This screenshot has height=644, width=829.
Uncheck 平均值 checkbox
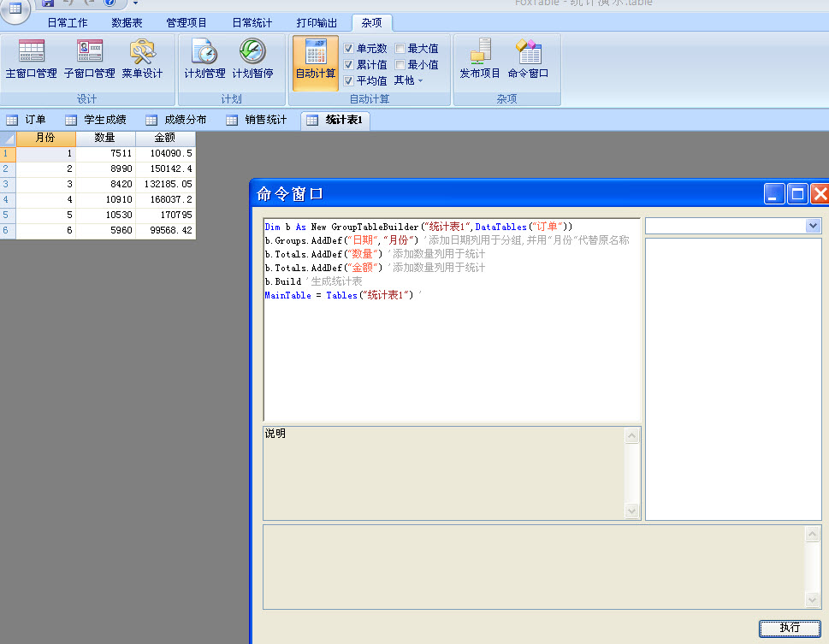coord(348,81)
